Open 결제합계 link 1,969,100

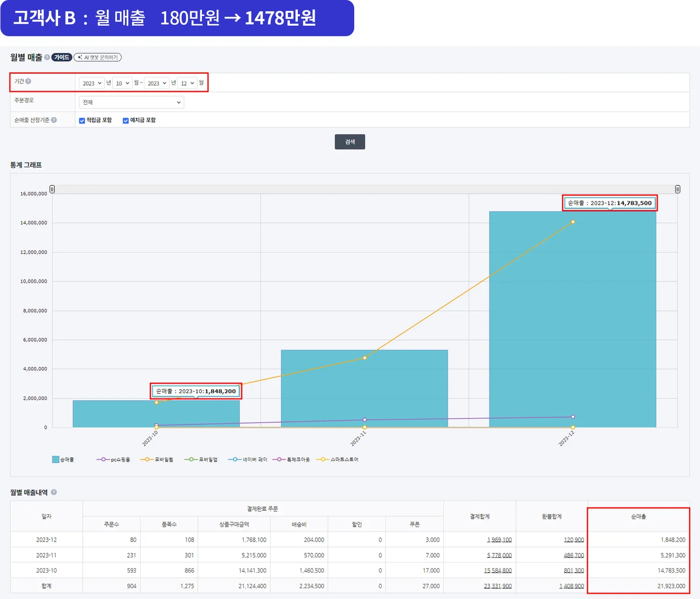click(499, 540)
